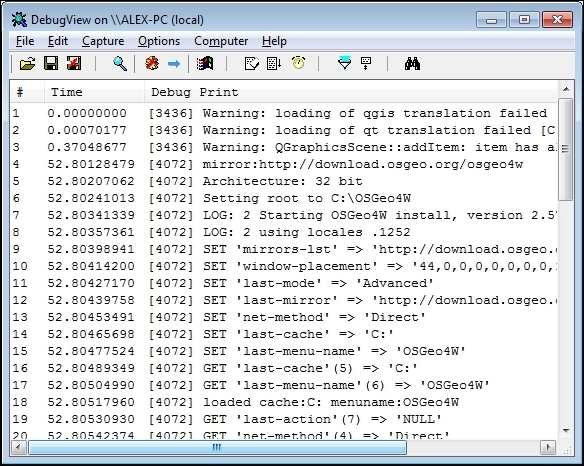Click the Pass-through filter icon

tap(366, 63)
